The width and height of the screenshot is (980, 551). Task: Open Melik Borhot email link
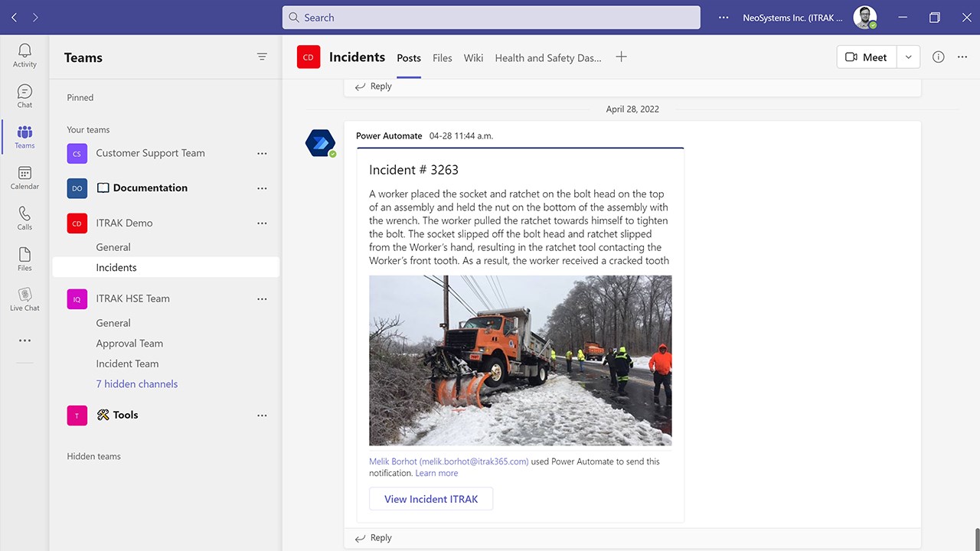449,461
